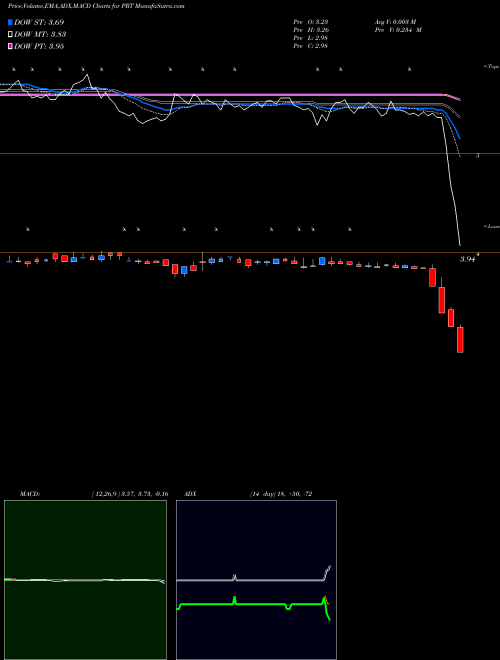Click inside the green MACD chart panel

tap(85, 580)
